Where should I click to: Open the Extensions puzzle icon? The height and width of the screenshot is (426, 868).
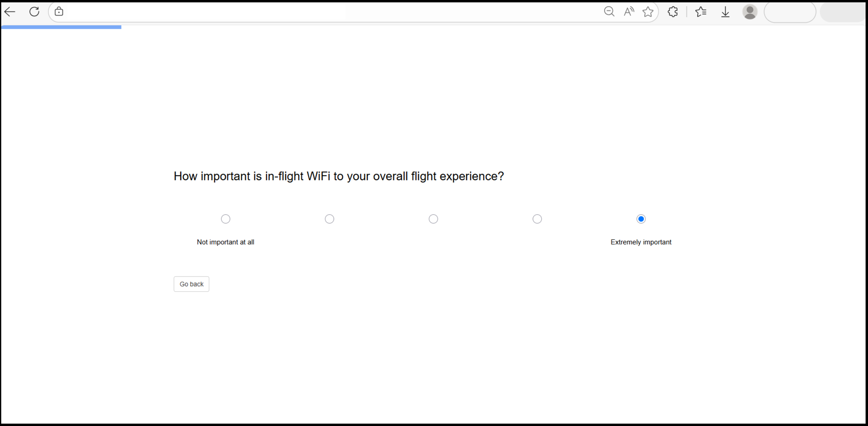point(673,12)
